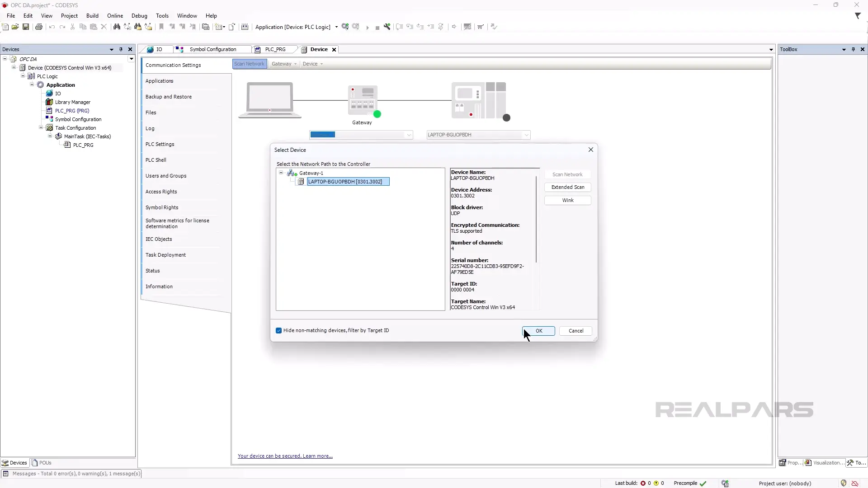The image size is (868, 488).
Task: Click the laptop computer icon in the diagram
Action: coord(270,100)
